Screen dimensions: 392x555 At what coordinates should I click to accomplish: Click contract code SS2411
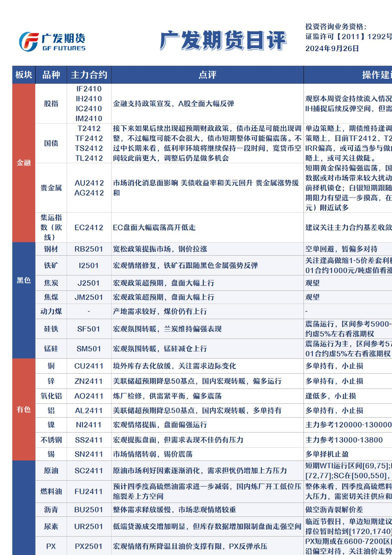89,440
